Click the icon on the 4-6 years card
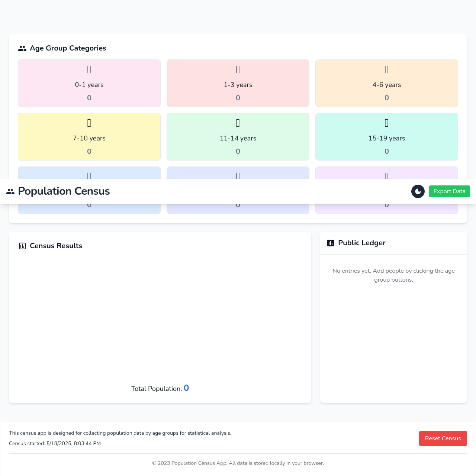This screenshot has height=476, width=476. tap(386, 69)
